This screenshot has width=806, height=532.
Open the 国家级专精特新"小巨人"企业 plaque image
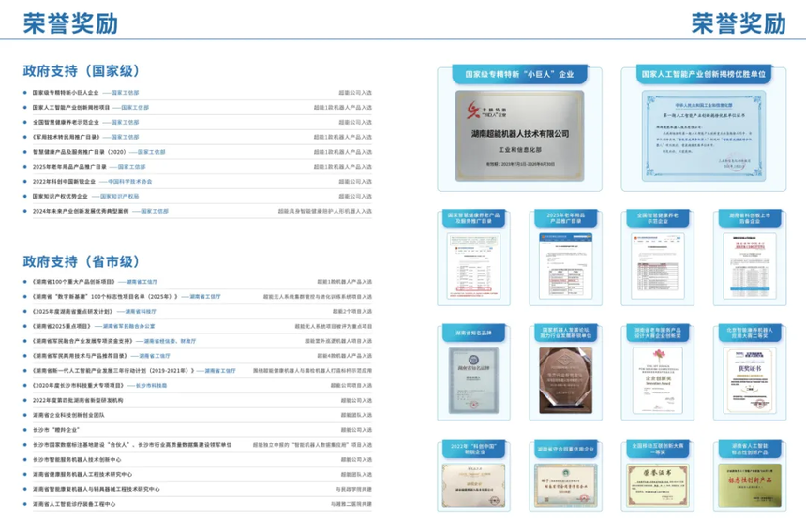[x=520, y=136]
